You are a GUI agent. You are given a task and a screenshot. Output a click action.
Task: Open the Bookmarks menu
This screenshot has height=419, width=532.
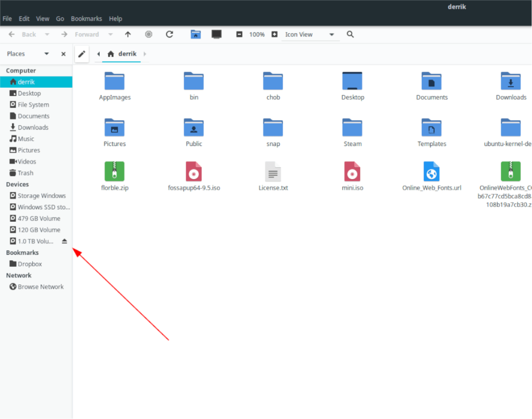pyautogui.click(x=86, y=18)
